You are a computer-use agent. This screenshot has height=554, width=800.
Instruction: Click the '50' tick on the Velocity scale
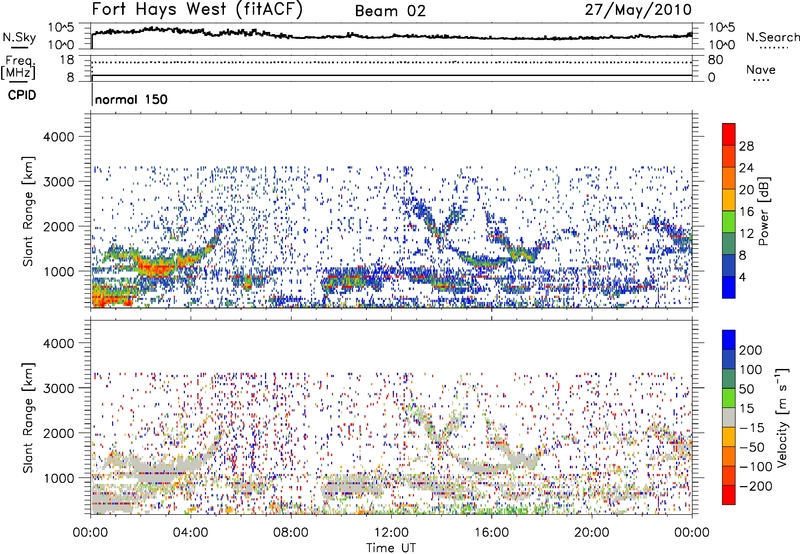click(x=746, y=389)
